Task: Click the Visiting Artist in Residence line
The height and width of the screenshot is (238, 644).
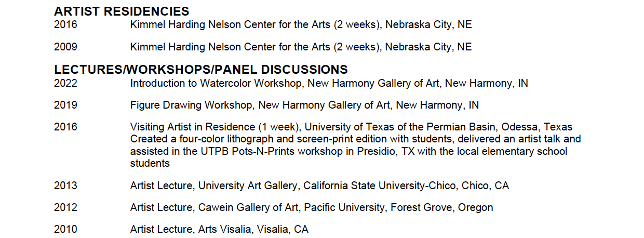Action: click(x=352, y=127)
